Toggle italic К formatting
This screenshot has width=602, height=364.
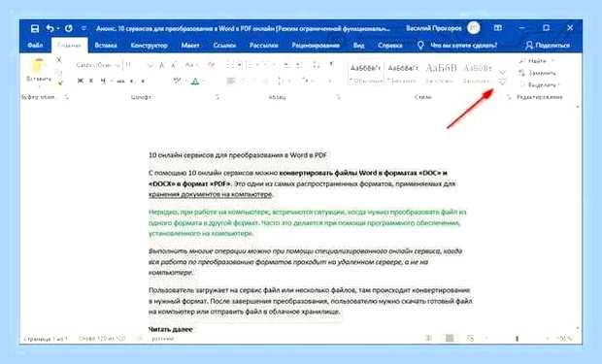click(x=91, y=81)
